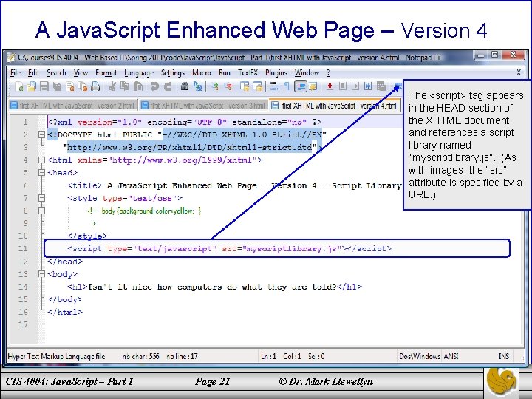The height and width of the screenshot is (399, 532).
Task: Toggle word wrap in the toolbar
Action: [274, 86]
